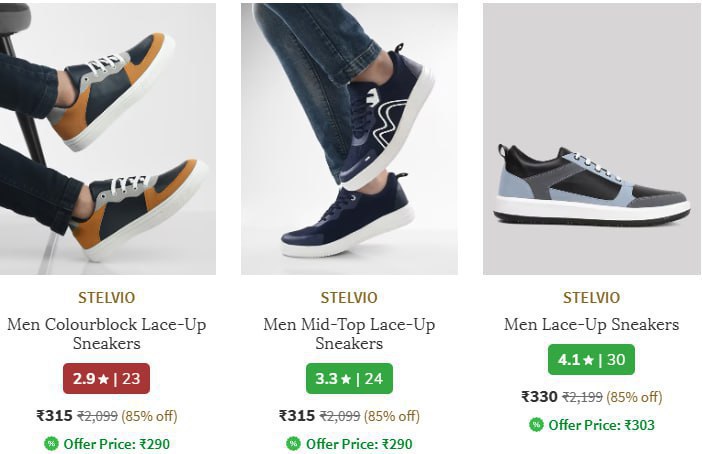The width and height of the screenshot is (702, 454).
Task: Open the grey and blue Lace-Up Sneakers image
Action: 591,139
